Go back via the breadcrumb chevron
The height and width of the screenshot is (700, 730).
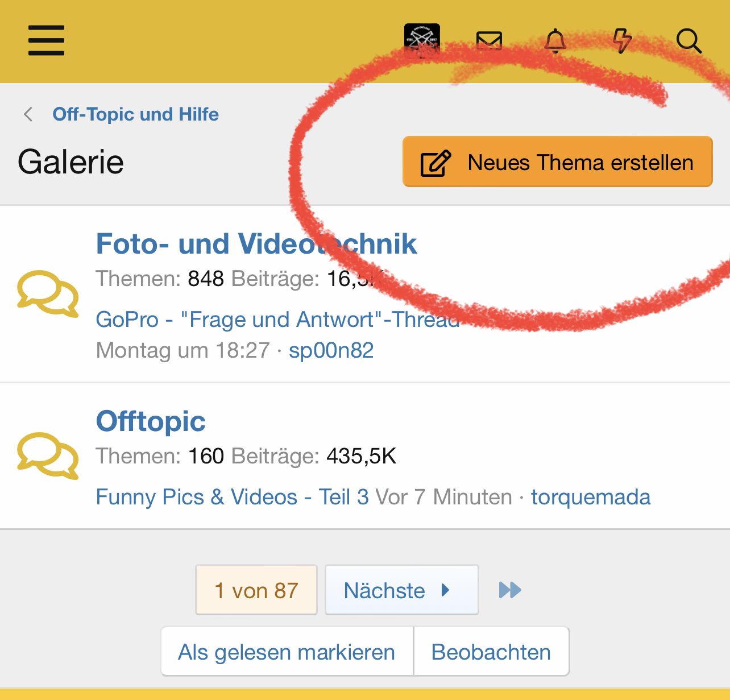(x=28, y=114)
